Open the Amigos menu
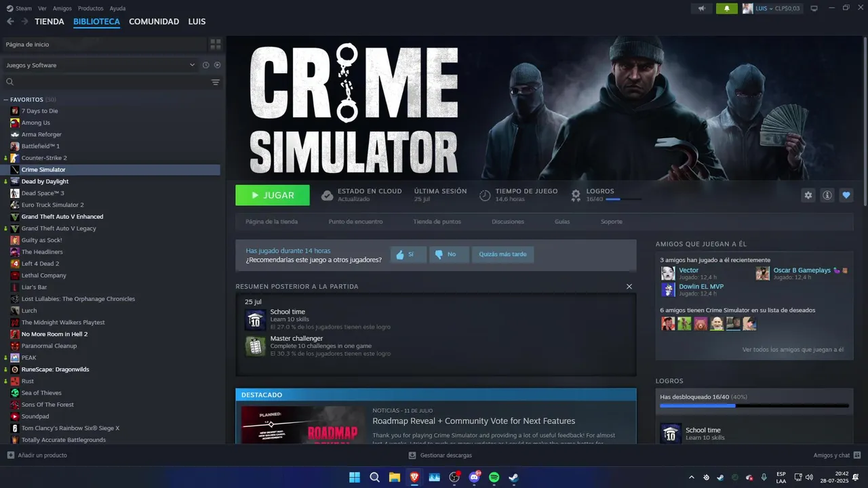 [62, 8]
